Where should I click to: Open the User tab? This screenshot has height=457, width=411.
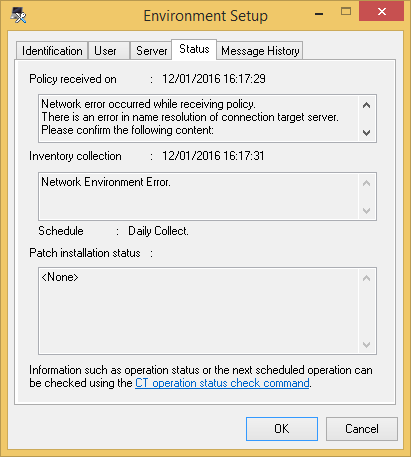point(109,51)
